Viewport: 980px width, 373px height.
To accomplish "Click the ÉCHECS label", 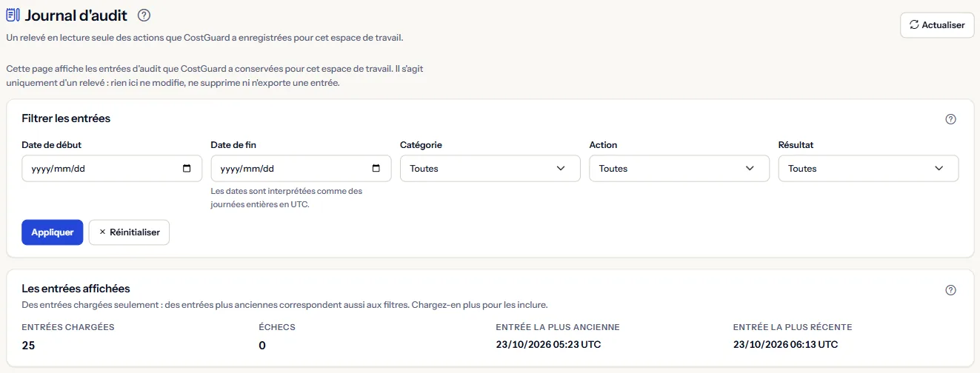I will (x=278, y=327).
